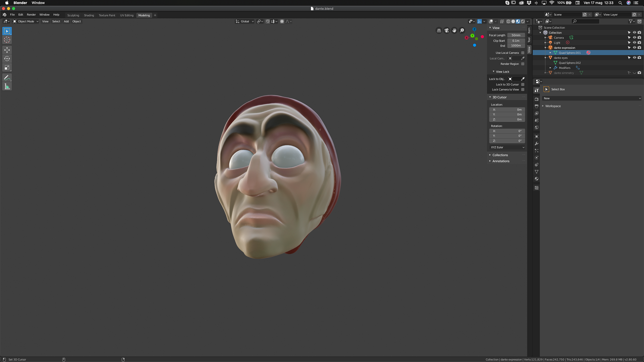Open the Material properties sphere icon
The height and width of the screenshot is (362, 644).
coord(537,179)
